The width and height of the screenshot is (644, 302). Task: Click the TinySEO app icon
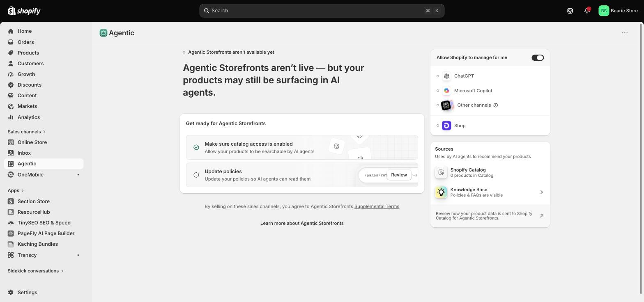11,223
